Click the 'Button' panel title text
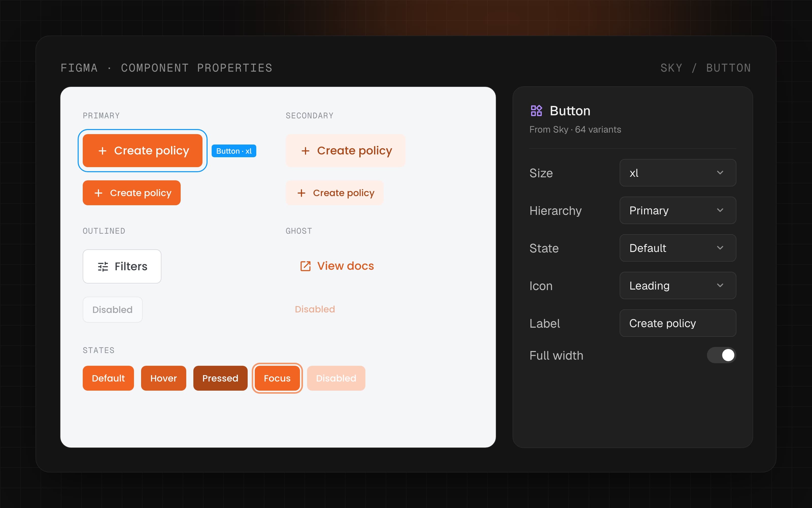Screen dimensions: 812x508 570,110
